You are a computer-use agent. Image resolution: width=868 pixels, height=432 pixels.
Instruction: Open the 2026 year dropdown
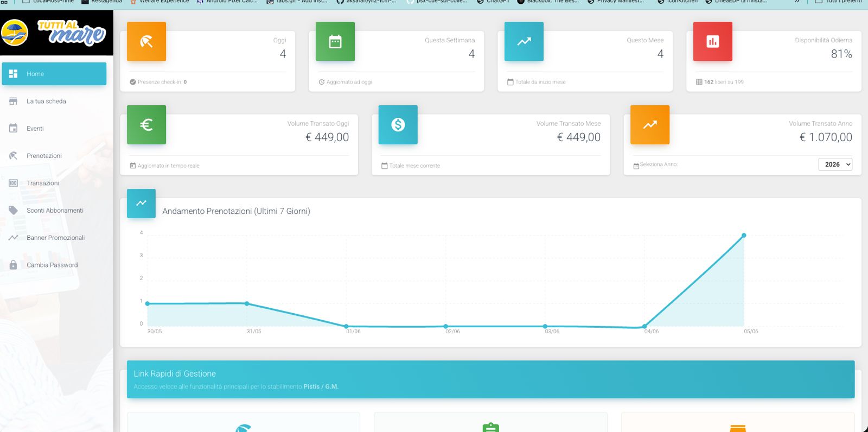click(x=835, y=164)
